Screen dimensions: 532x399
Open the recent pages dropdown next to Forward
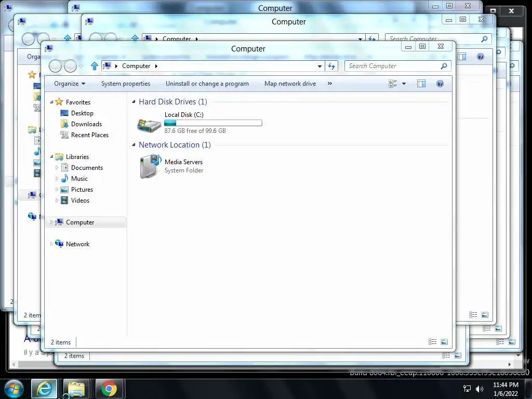point(81,66)
